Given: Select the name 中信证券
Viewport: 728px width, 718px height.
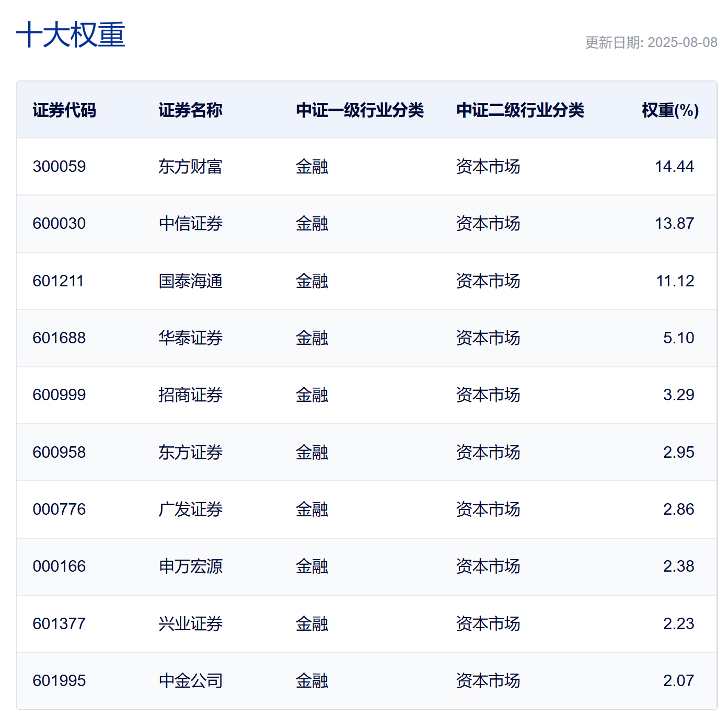Looking at the screenshot, I should coord(190,224).
